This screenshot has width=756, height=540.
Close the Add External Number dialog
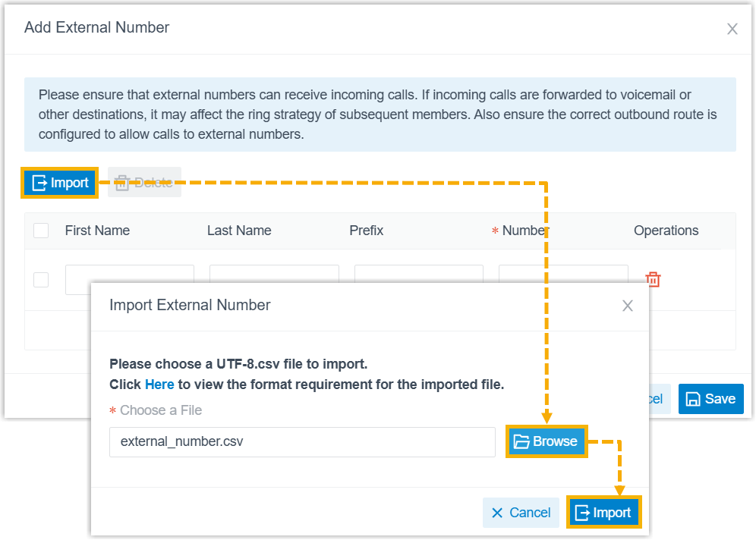732,29
